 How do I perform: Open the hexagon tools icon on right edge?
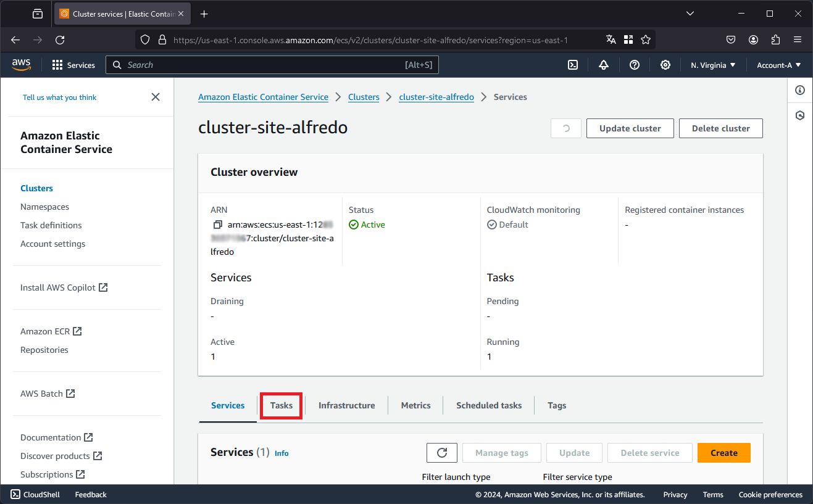tap(800, 115)
